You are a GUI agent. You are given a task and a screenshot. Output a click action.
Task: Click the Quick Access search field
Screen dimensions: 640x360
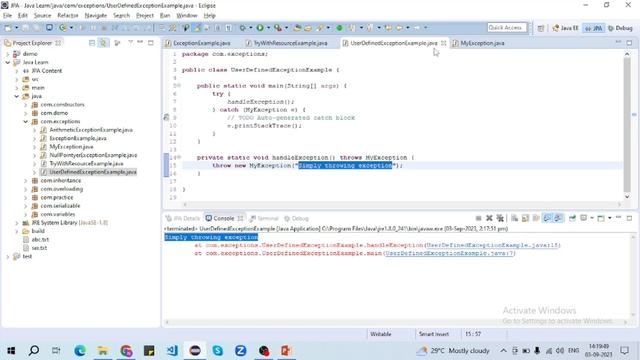click(x=507, y=28)
